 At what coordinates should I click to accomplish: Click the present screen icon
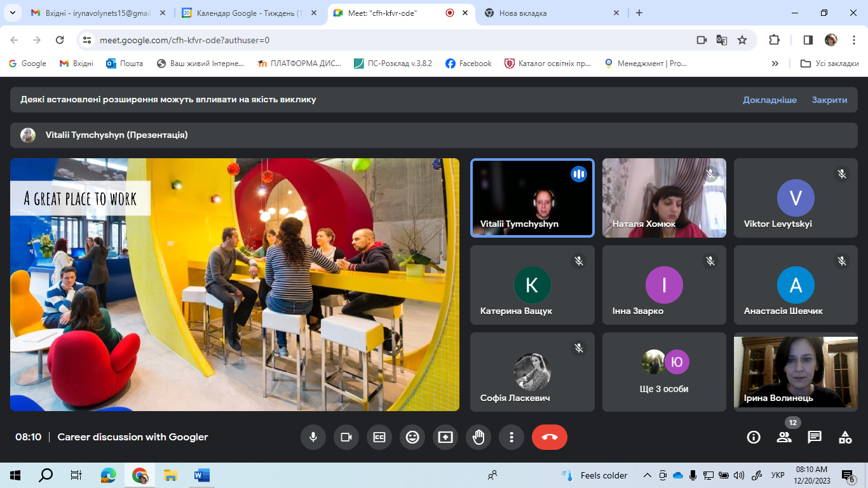pos(445,437)
